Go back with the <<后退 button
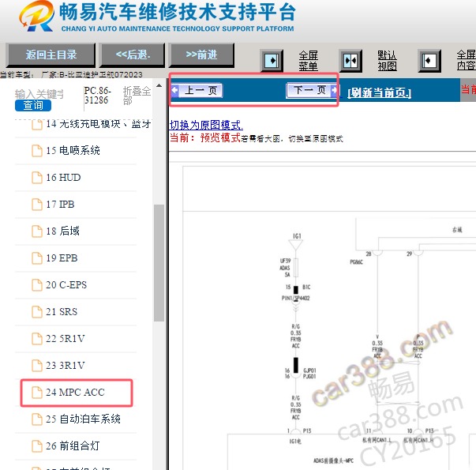476x470 pixels. [133, 55]
